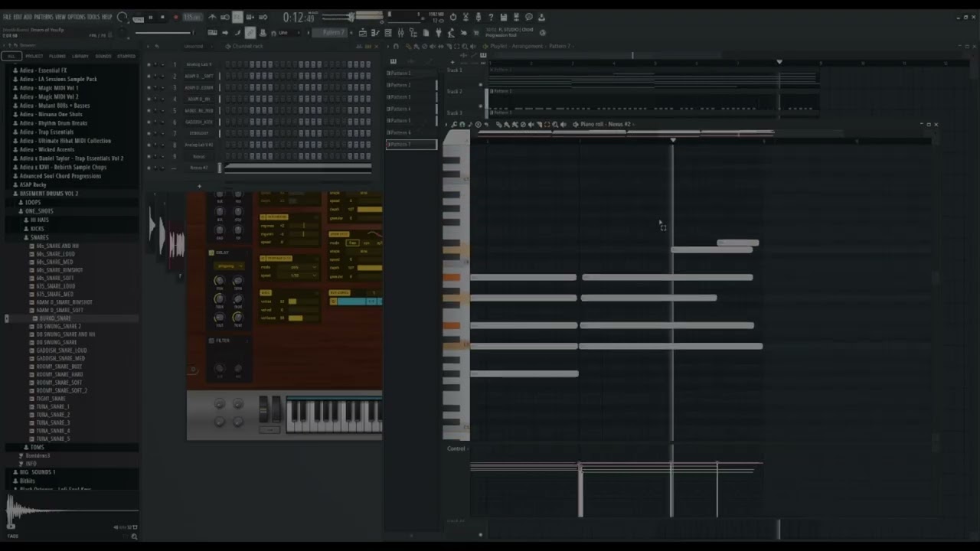
Task: Open the FILE menu
Action: tap(7, 17)
